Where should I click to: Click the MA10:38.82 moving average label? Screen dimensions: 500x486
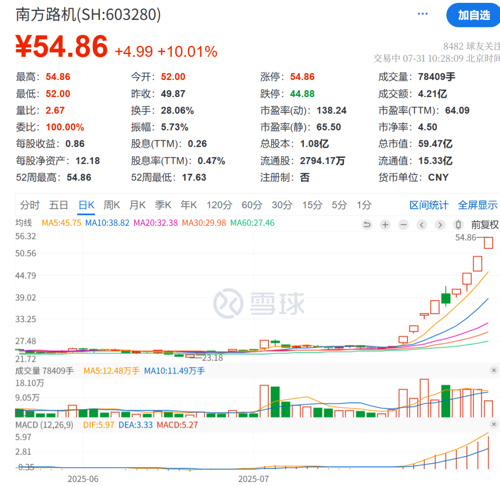click(107, 223)
